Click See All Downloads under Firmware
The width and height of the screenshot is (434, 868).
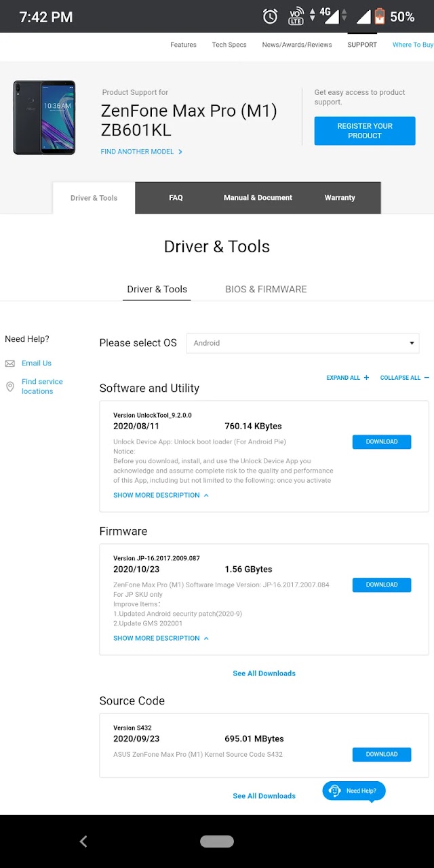click(264, 673)
